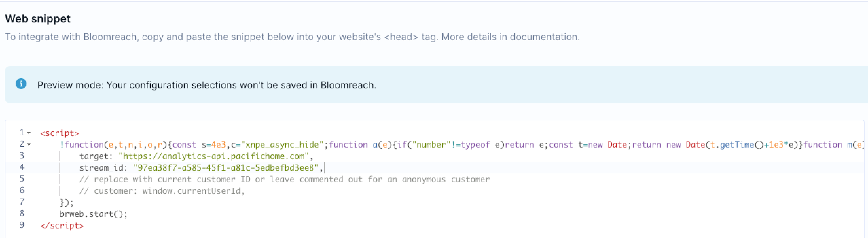Click the "Preview mode" banner message
The height and width of the screenshot is (238, 868).
click(207, 85)
